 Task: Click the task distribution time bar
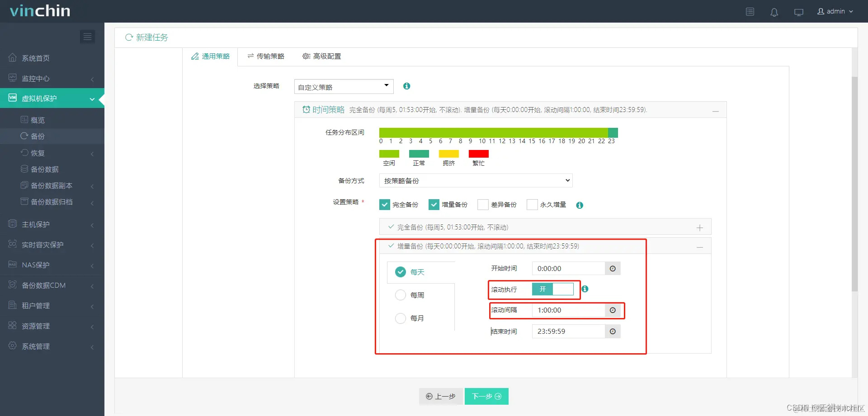498,132
